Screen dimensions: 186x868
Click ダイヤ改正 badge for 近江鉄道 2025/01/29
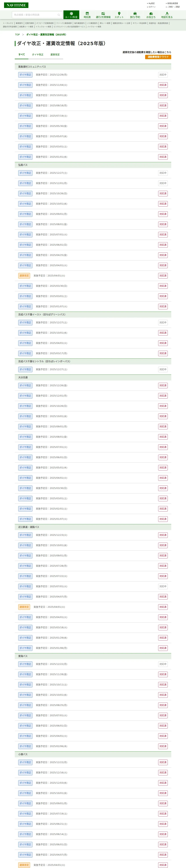pyautogui.click(x=25, y=638)
